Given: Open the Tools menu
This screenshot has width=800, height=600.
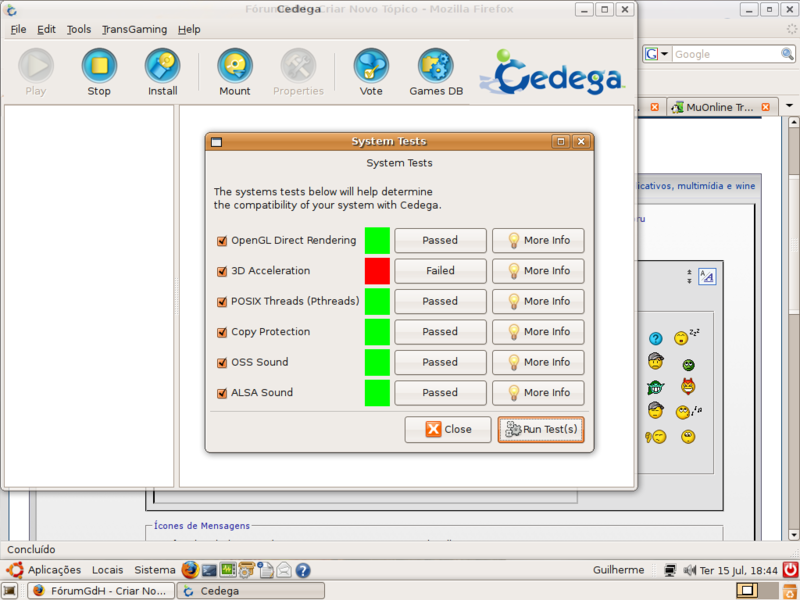Looking at the screenshot, I should [x=79, y=30].
